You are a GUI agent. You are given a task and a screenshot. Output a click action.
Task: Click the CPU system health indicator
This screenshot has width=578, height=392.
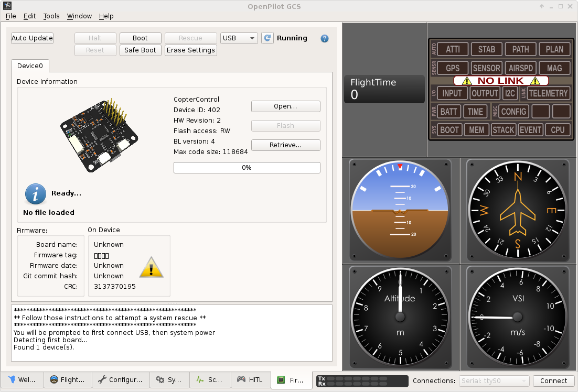(558, 130)
